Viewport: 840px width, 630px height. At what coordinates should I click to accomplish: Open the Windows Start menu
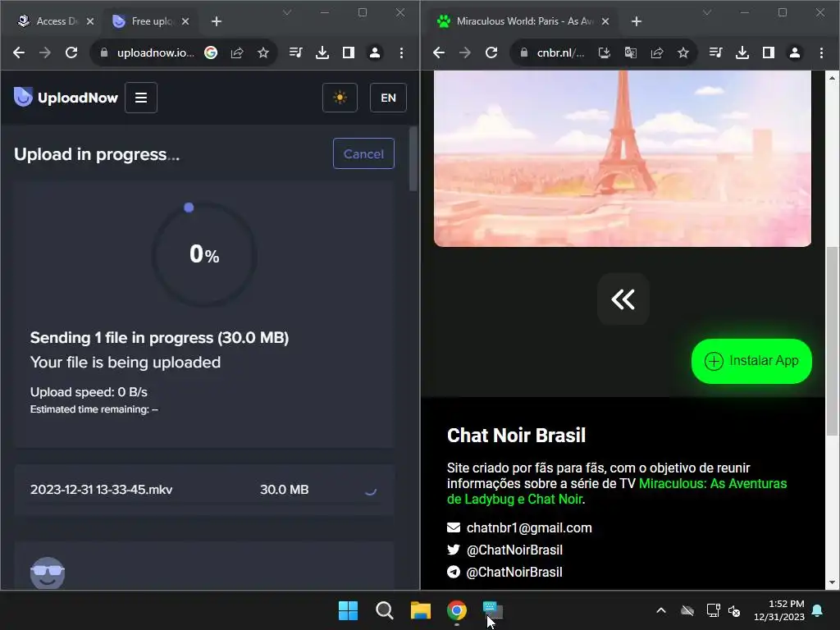pos(348,610)
